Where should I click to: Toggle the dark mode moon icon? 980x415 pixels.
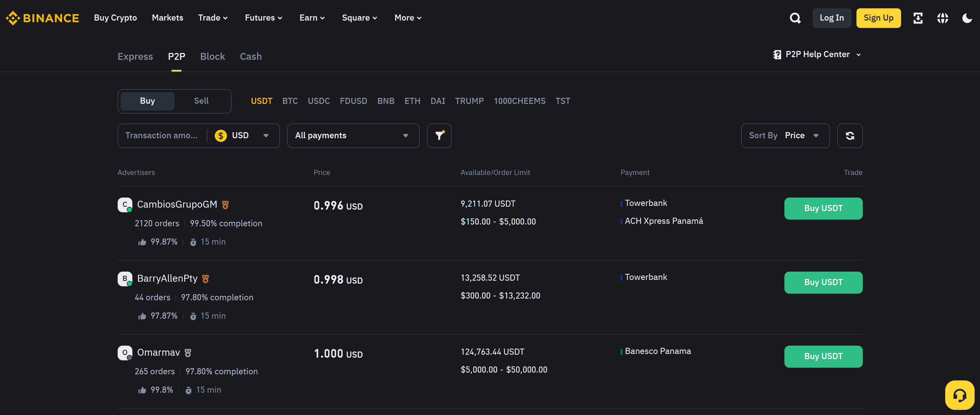[967, 18]
